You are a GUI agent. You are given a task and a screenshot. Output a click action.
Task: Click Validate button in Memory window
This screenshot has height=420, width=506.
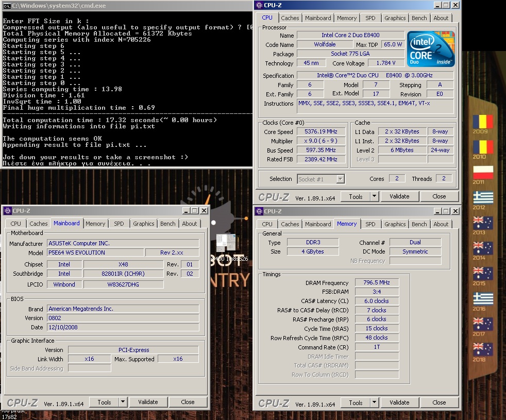tap(399, 402)
